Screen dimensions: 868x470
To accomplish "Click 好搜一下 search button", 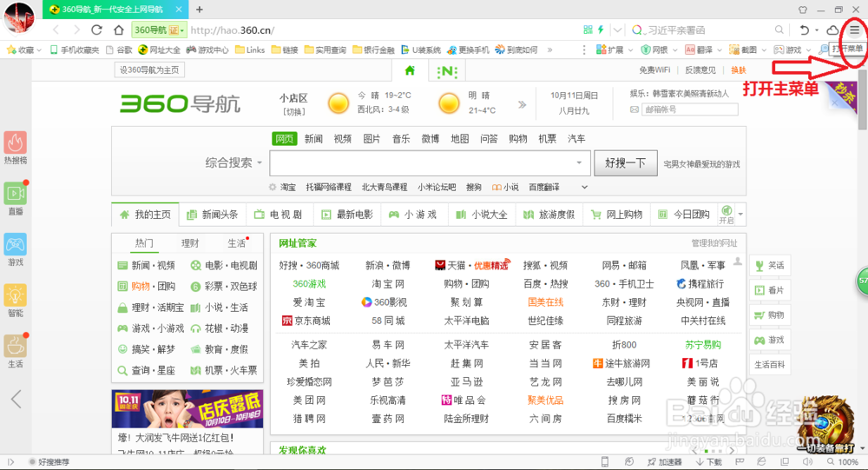I will pyautogui.click(x=626, y=163).
